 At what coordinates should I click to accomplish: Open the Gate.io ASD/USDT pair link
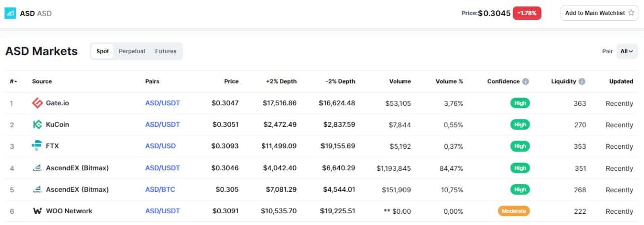(x=163, y=103)
